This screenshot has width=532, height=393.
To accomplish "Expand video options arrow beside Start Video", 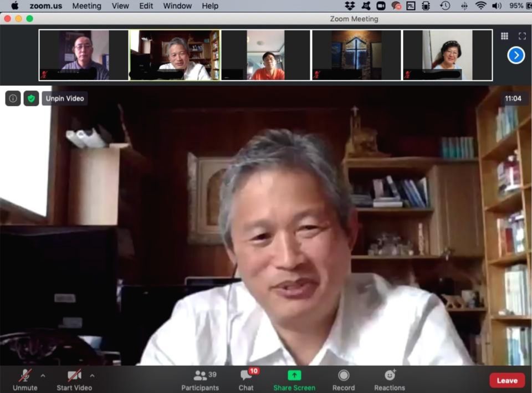I will (93, 376).
